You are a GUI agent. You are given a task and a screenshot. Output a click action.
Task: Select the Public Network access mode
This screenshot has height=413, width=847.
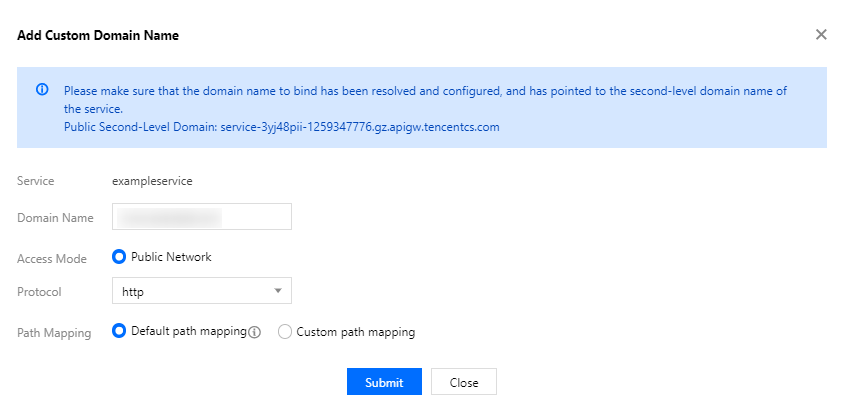[119, 257]
